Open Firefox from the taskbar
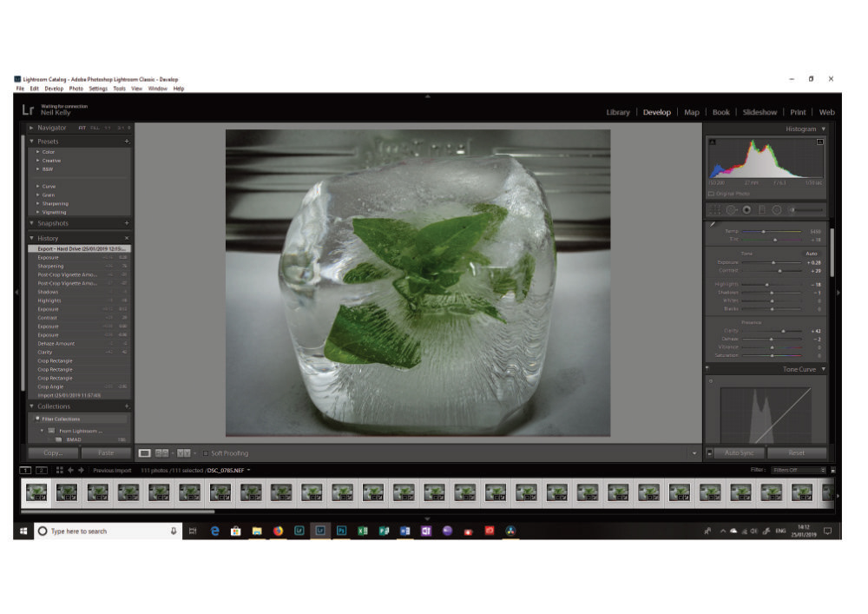The width and height of the screenshot is (868, 614). click(278, 531)
